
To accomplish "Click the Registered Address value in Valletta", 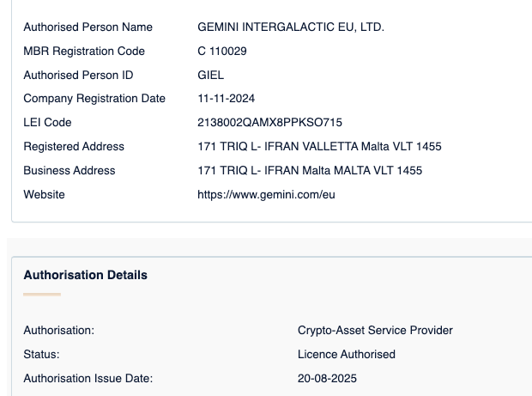I will [x=319, y=147].
